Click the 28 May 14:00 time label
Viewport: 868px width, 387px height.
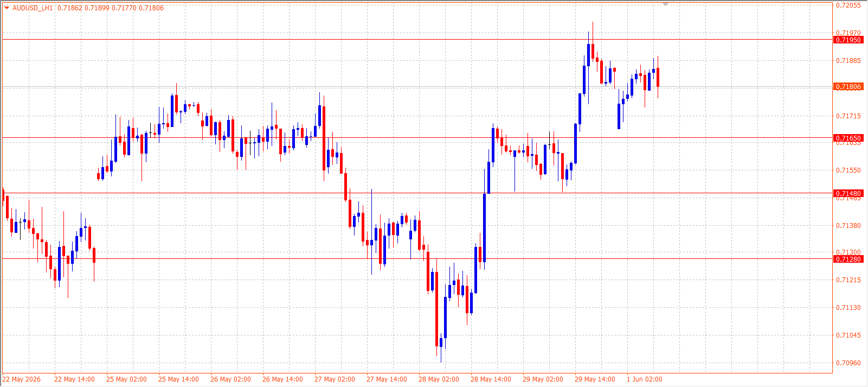(491, 379)
